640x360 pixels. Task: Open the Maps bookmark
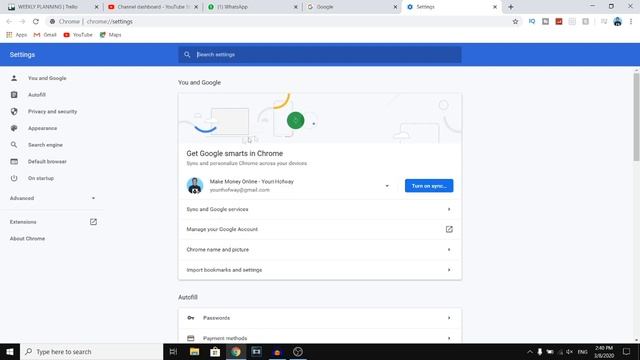111,35
